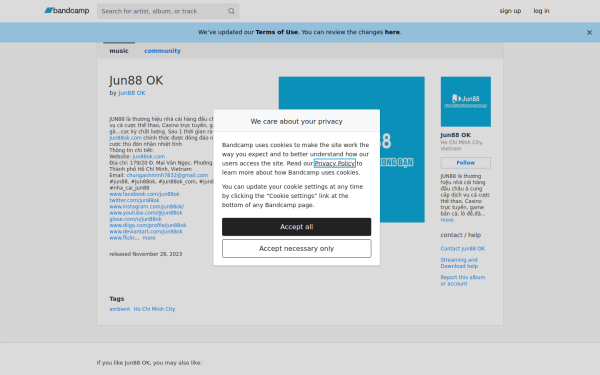
Task: Click the Jun88 OK album title text
Action: pyautogui.click(x=136, y=81)
